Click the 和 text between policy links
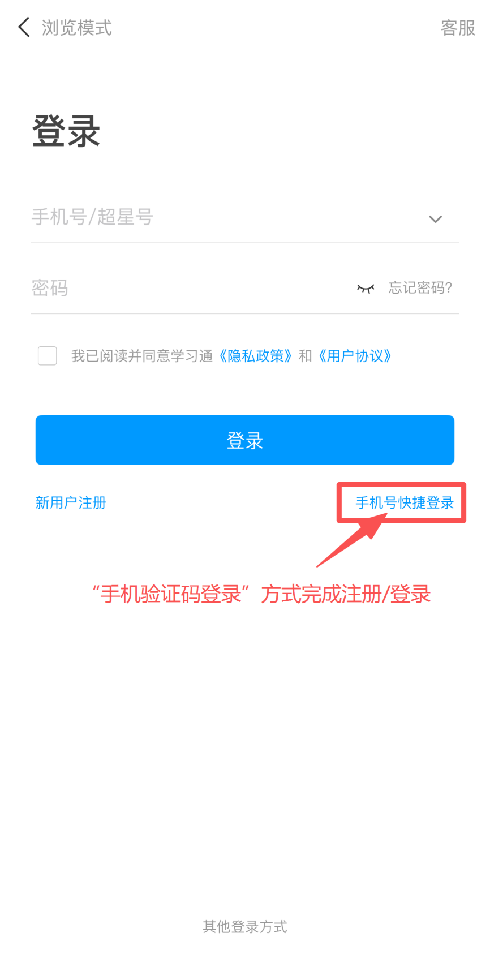The width and height of the screenshot is (490, 980). click(x=306, y=356)
